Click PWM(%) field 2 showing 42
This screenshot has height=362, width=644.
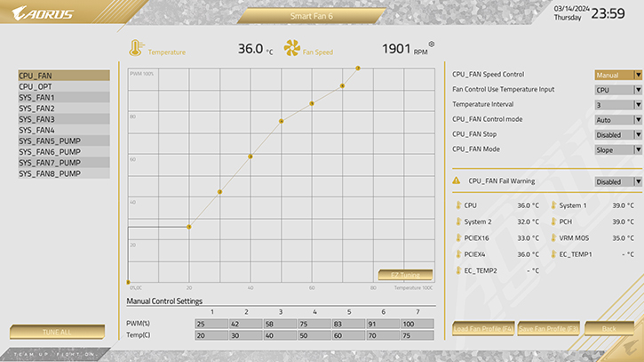245,324
